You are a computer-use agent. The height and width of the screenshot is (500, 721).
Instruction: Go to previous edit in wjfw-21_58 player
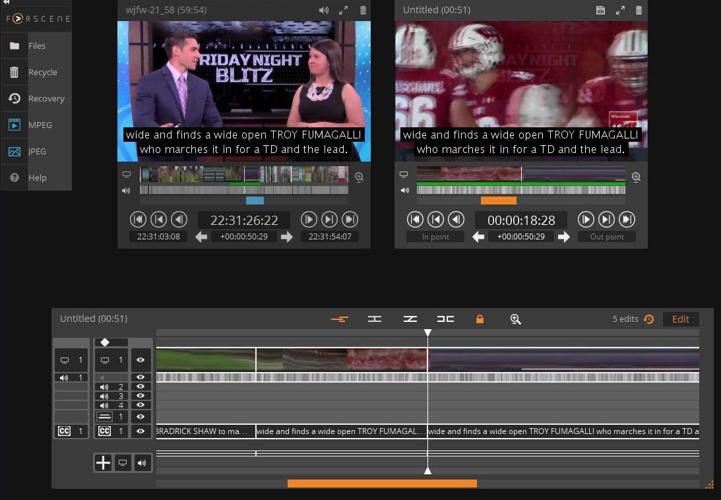(159, 219)
